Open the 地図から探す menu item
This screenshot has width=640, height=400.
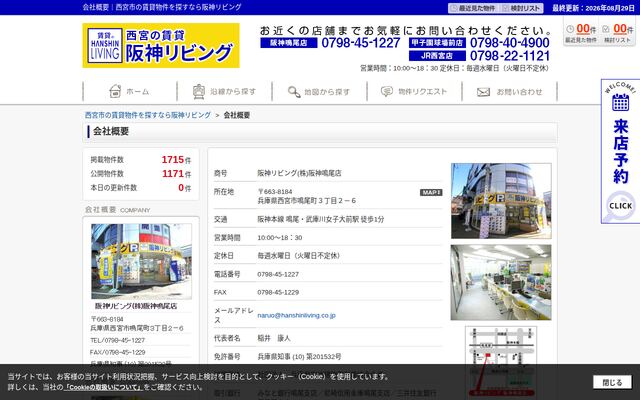319,91
